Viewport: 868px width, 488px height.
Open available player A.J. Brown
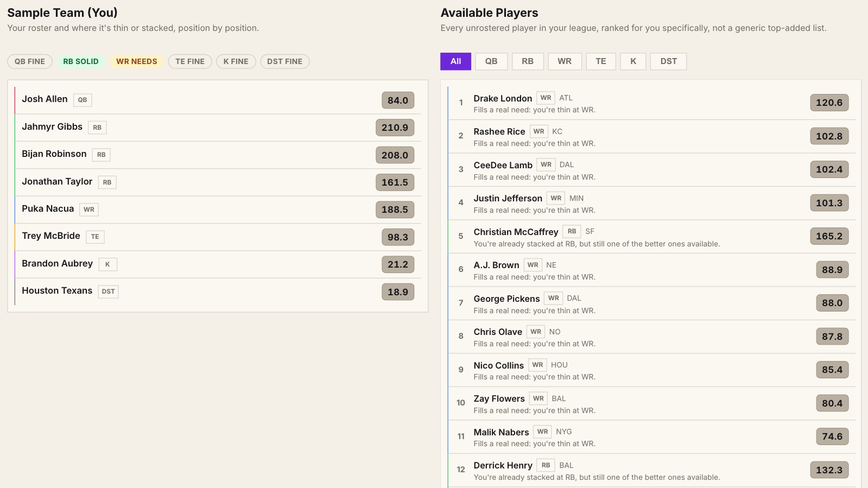[651, 270]
